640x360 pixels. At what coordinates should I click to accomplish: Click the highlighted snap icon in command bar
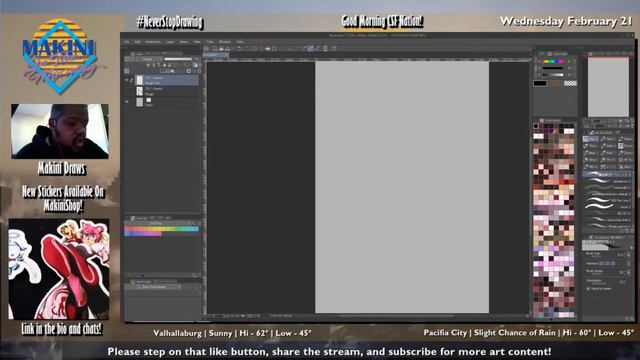(311, 49)
